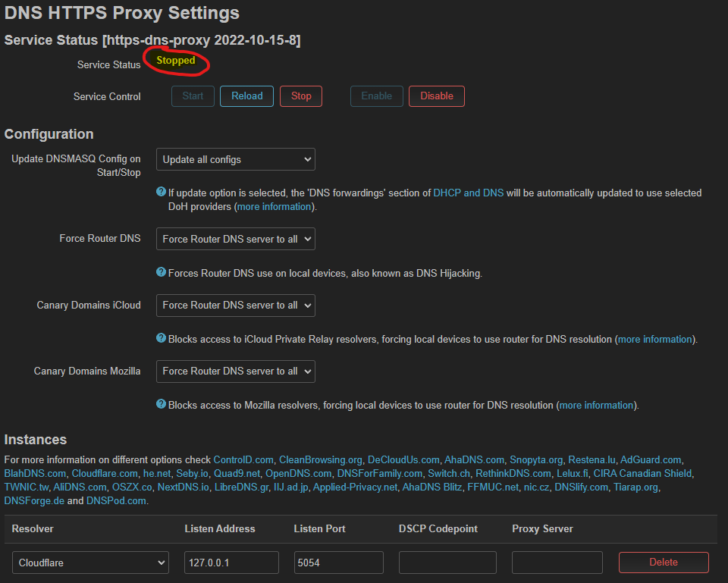This screenshot has width=728, height=583.
Task: Open the Snopyta.org link
Action: pos(536,460)
